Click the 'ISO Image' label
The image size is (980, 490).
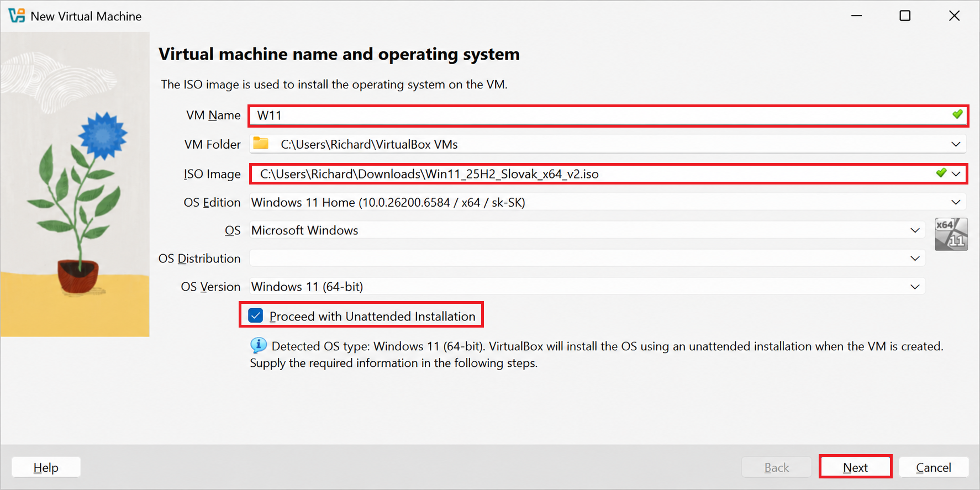pyautogui.click(x=212, y=174)
